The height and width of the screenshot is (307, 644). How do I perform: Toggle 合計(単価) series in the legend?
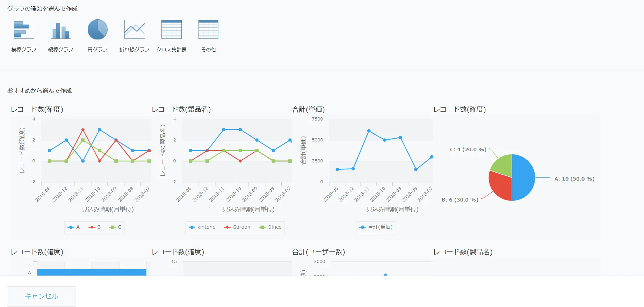pos(376,227)
